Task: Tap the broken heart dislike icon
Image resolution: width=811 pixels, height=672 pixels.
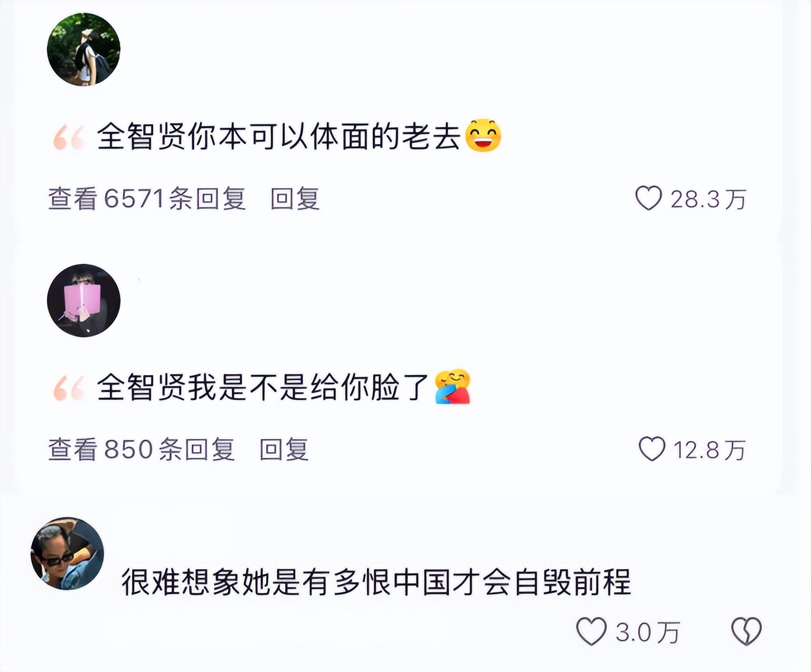Action: click(x=746, y=631)
